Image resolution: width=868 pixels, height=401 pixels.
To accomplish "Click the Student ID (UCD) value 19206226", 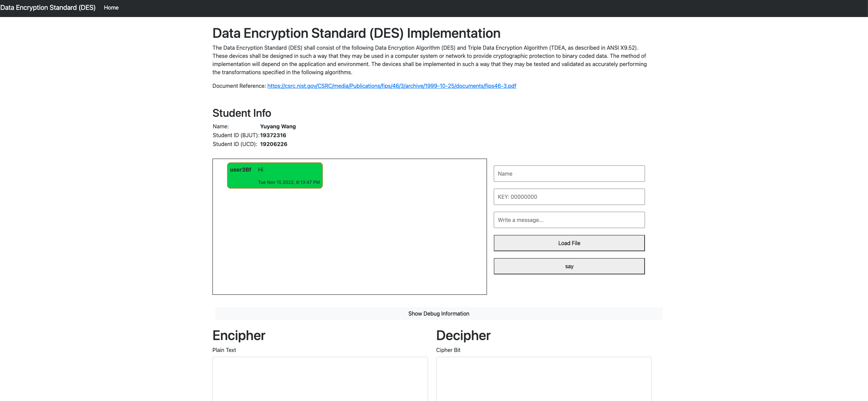I will (273, 144).
